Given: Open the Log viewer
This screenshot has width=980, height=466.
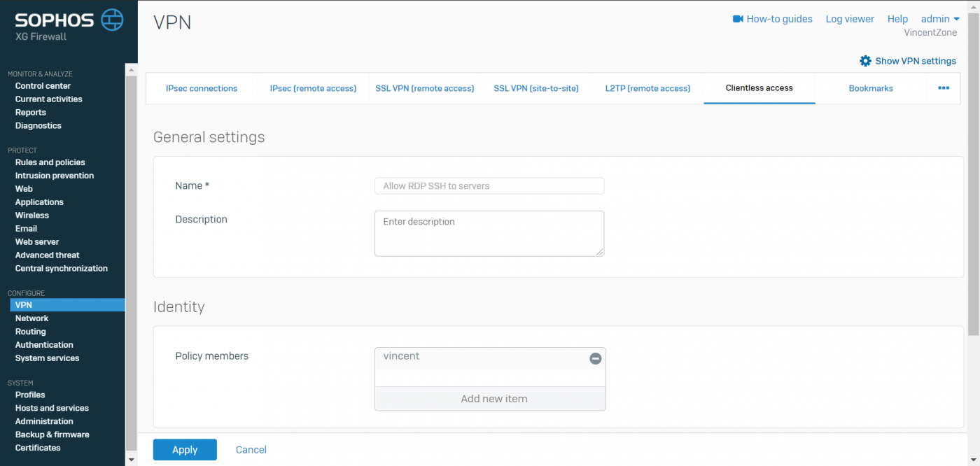Looking at the screenshot, I should 850,19.
